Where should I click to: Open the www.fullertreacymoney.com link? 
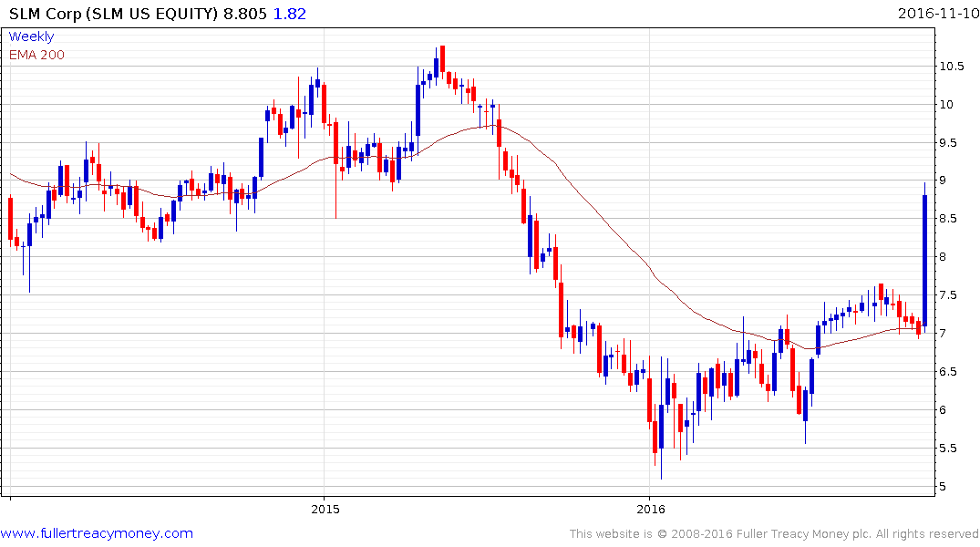click(x=97, y=533)
